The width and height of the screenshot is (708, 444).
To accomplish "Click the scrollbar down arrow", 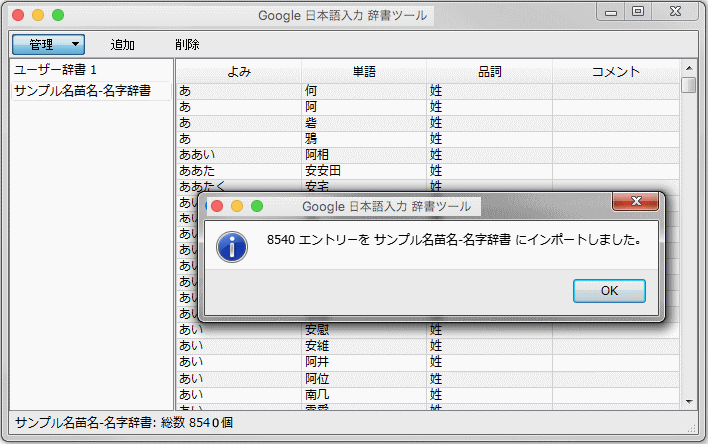I will point(689,401).
